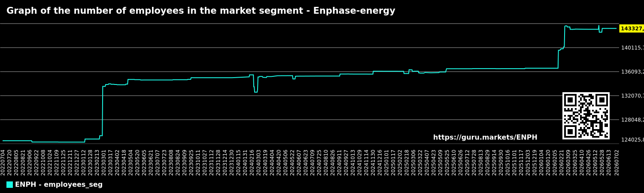The image size is (644, 193).
Task: Click the 20230707 date label on x-axis
Action: click(158, 162)
